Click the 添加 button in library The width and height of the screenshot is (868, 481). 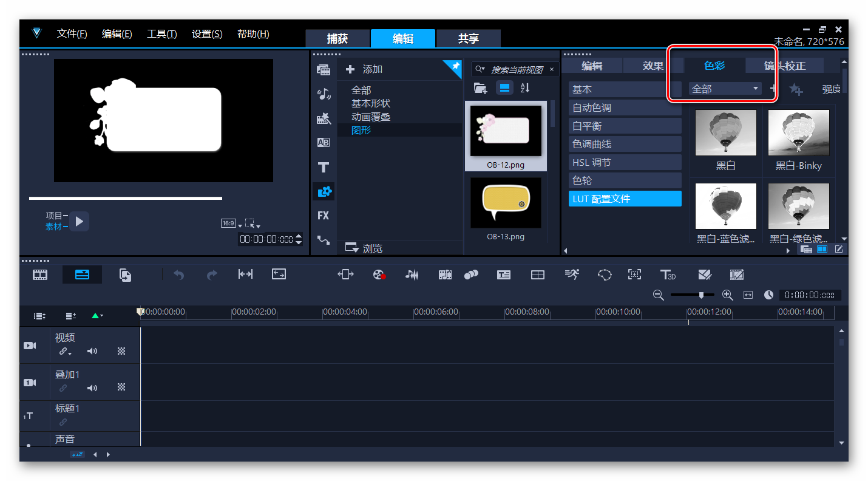(x=365, y=69)
